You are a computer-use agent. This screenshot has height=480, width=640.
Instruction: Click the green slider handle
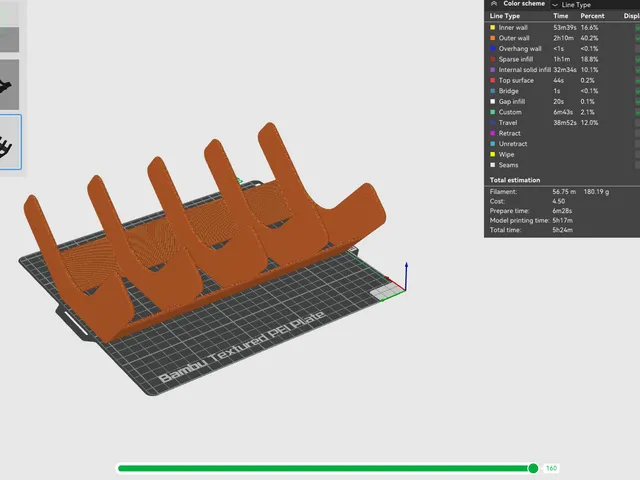[533, 468]
